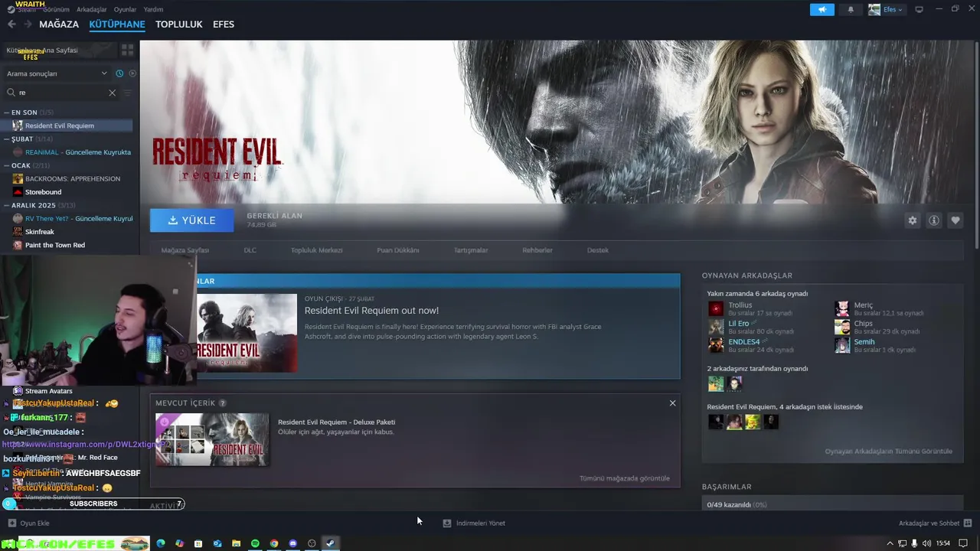Open the DLC tab
The image size is (980, 551).
(x=250, y=250)
